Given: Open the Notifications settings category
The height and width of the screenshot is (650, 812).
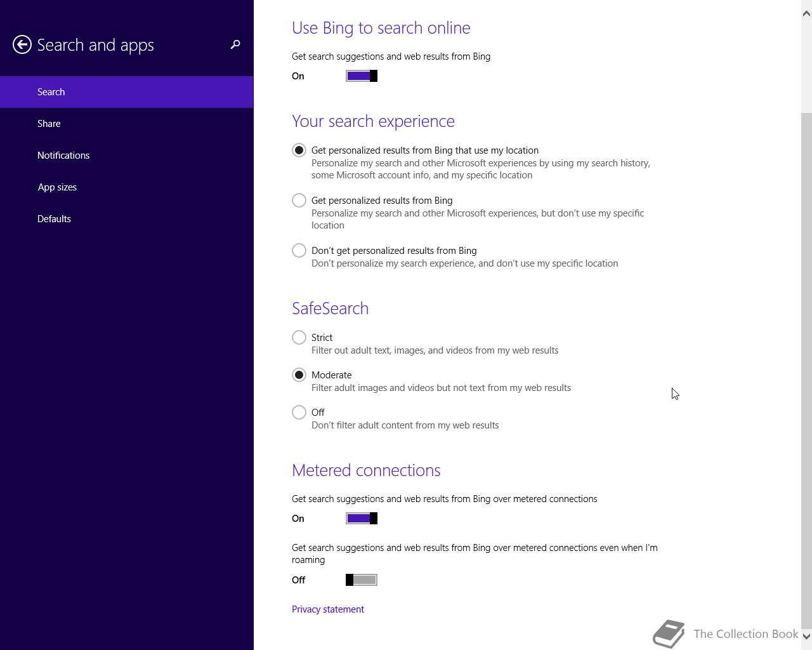Looking at the screenshot, I should point(127,156).
